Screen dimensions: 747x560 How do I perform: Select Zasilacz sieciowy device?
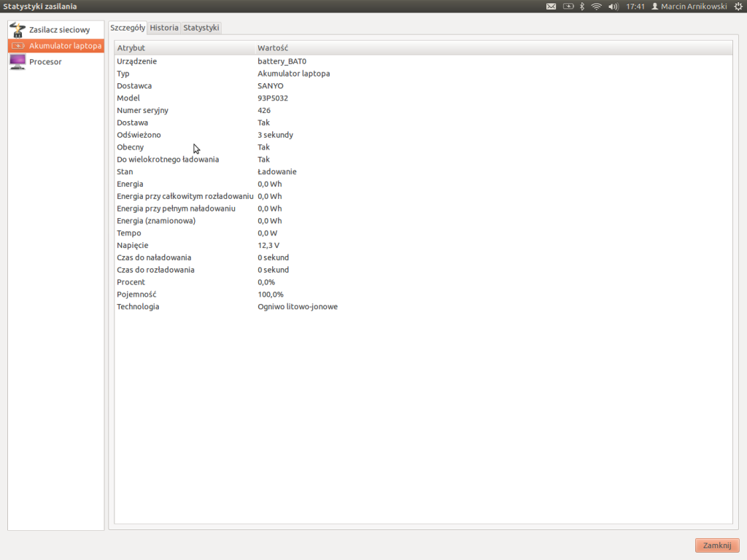[56, 29]
